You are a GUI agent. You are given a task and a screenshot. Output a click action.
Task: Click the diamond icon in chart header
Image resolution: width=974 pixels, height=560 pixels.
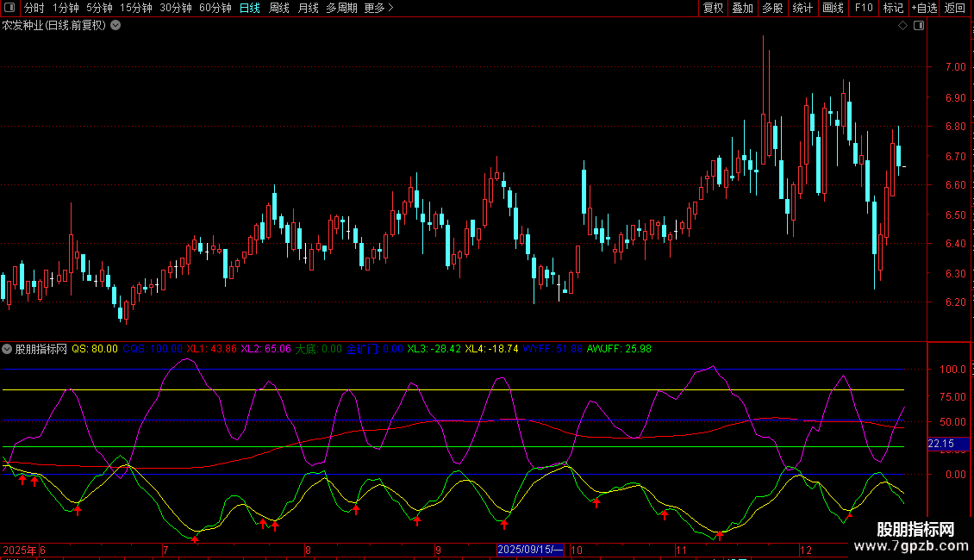(902, 26)
